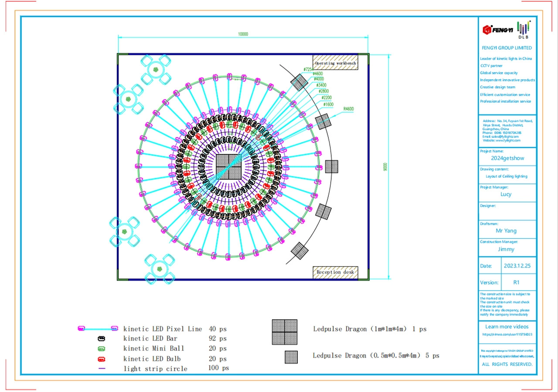This screenshot has width=558, height=392.
Task: Click the Reception desk box
Action: click(335, 272)
